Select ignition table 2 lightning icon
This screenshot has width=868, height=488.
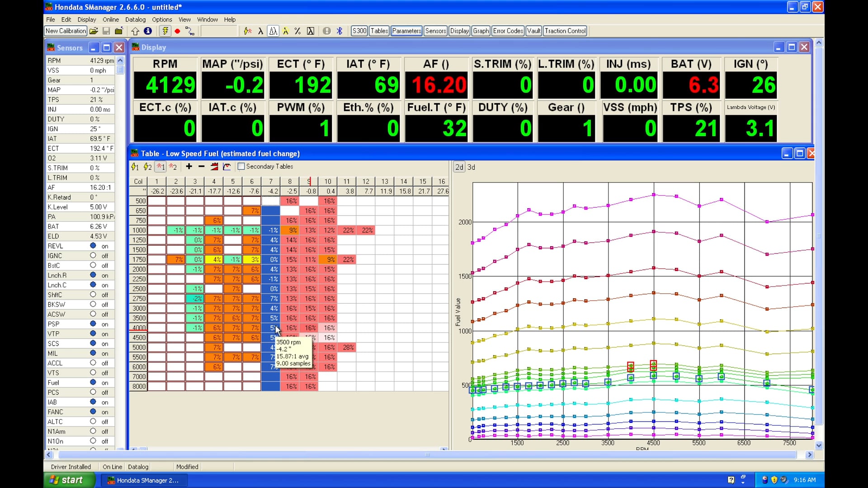pos(147,167)
